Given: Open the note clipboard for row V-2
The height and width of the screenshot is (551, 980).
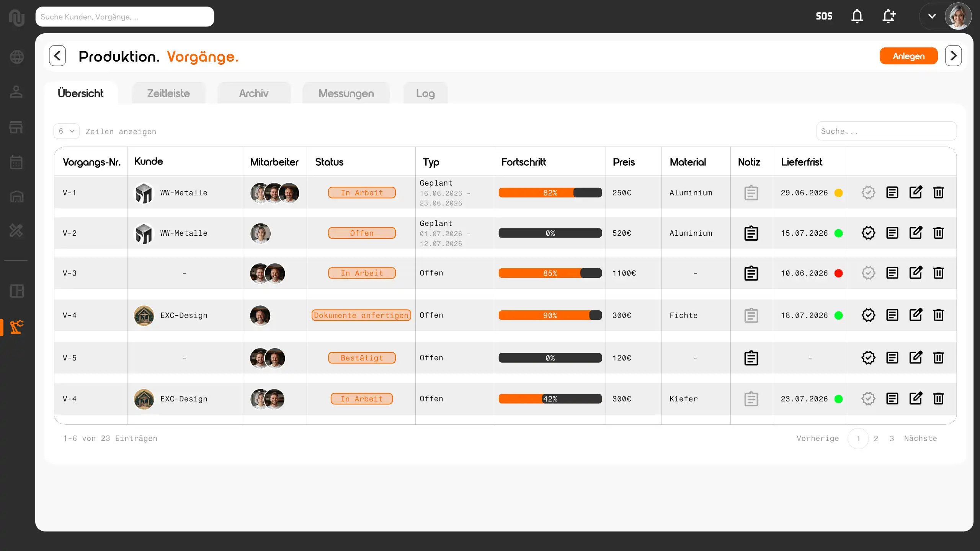Looking at the screenshot, I should point(751,233).
